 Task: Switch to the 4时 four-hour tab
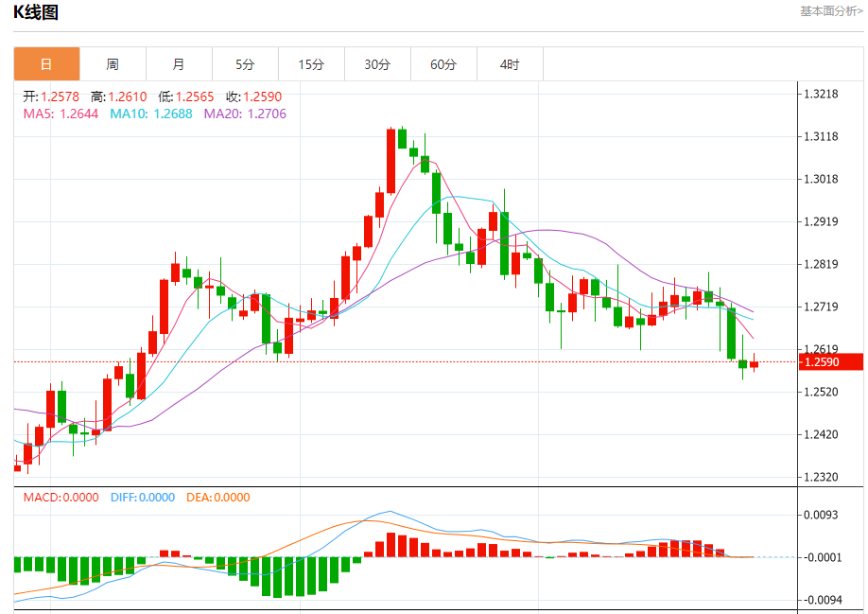pyautogui.click(x=510, y=64)
